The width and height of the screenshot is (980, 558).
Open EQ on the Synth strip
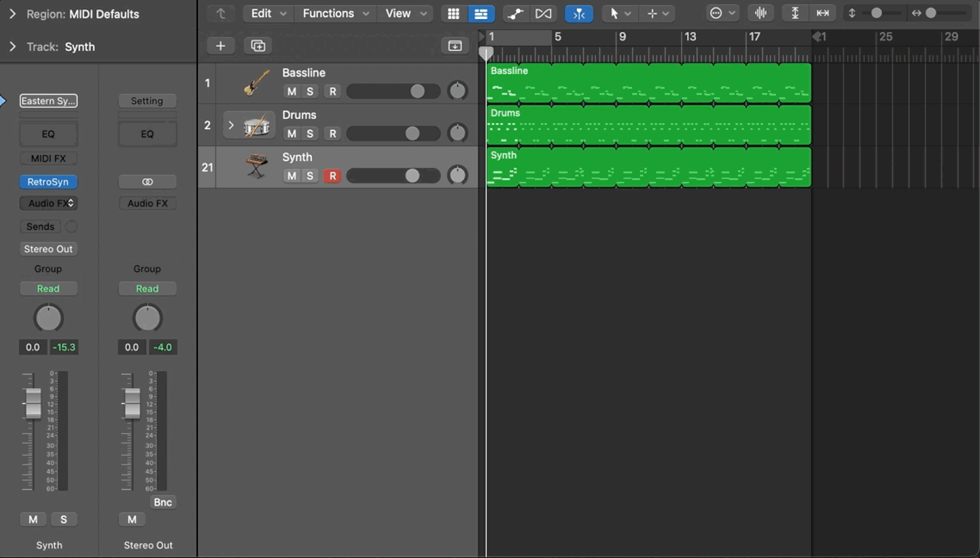[x=48, y=134]
